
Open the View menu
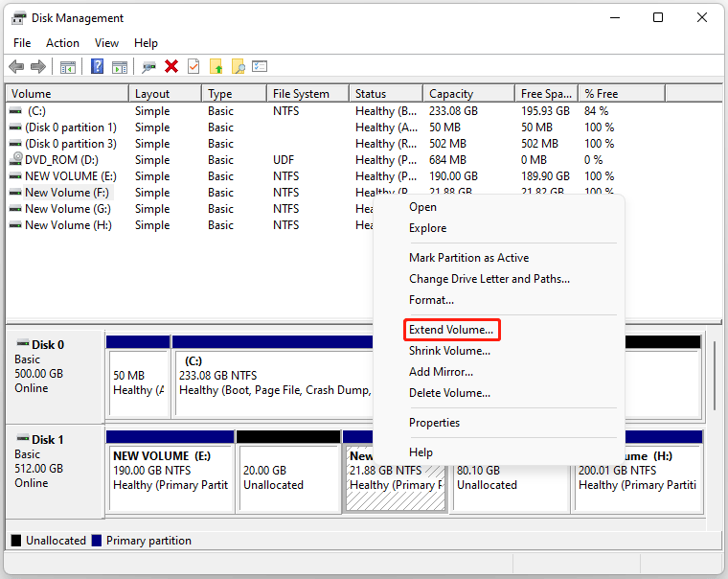(x=106, y=43)
